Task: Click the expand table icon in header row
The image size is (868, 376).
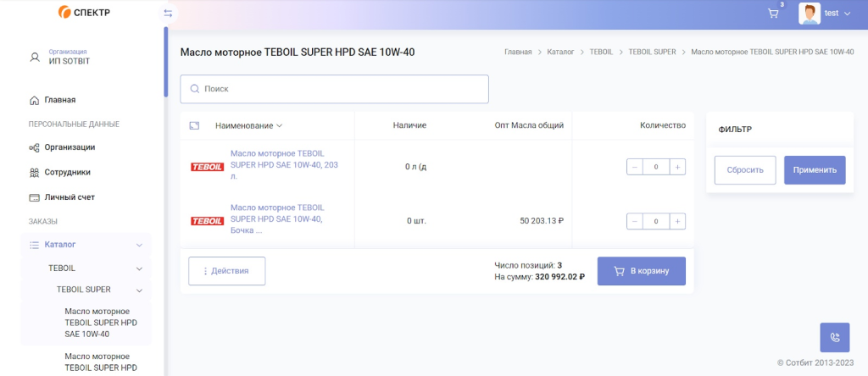Action: pyautogui.click(x=194, y=125)
